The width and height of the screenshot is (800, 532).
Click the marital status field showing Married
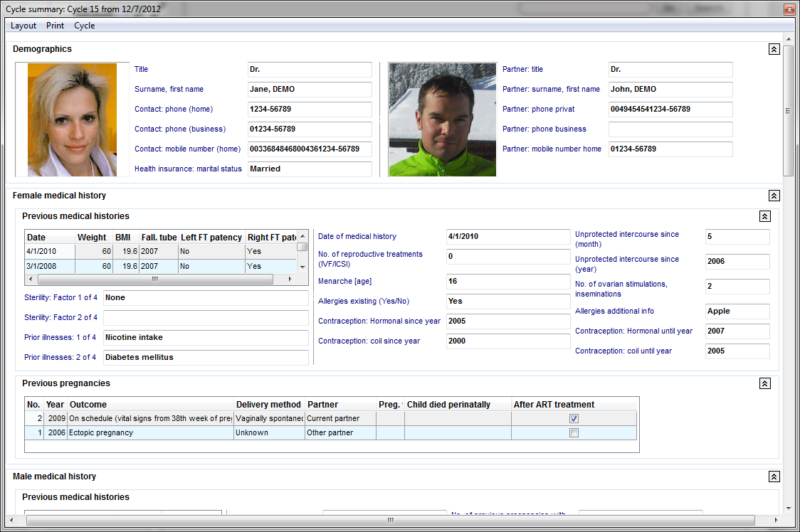(310, 169)
